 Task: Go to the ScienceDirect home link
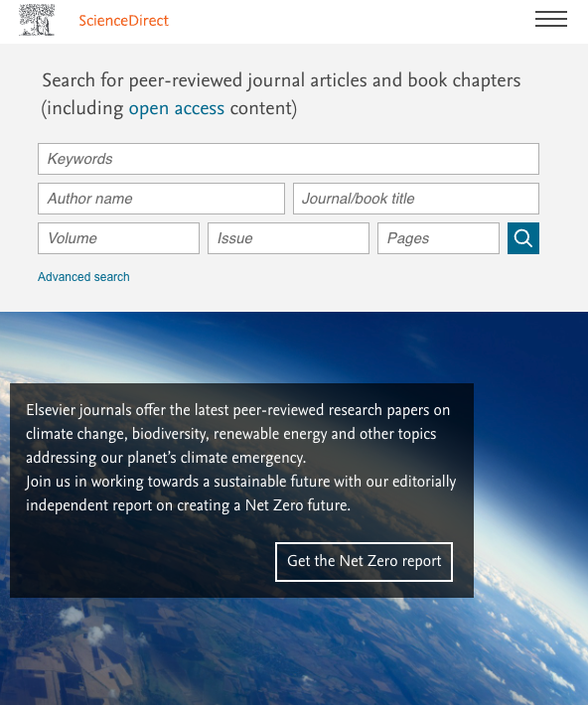click(124, 21)
